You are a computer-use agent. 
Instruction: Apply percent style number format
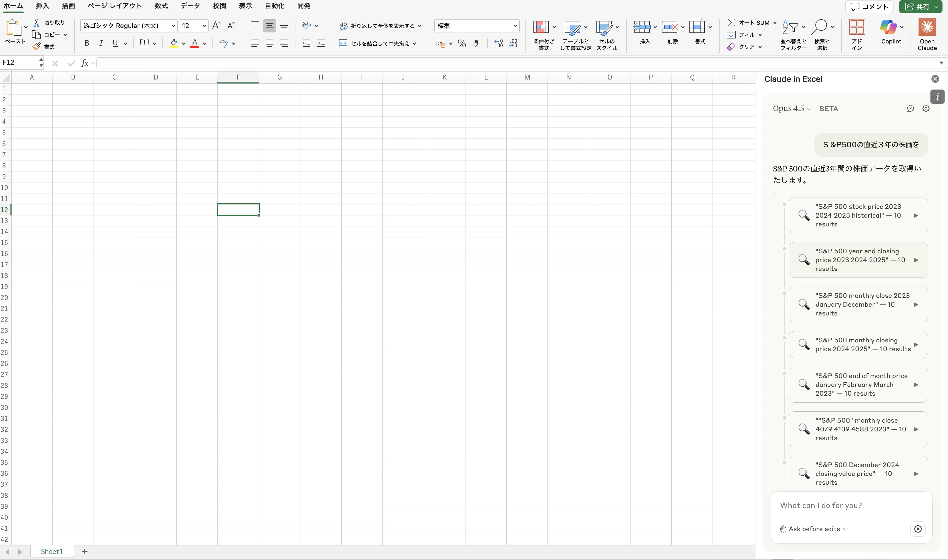(x=462, y=43)
